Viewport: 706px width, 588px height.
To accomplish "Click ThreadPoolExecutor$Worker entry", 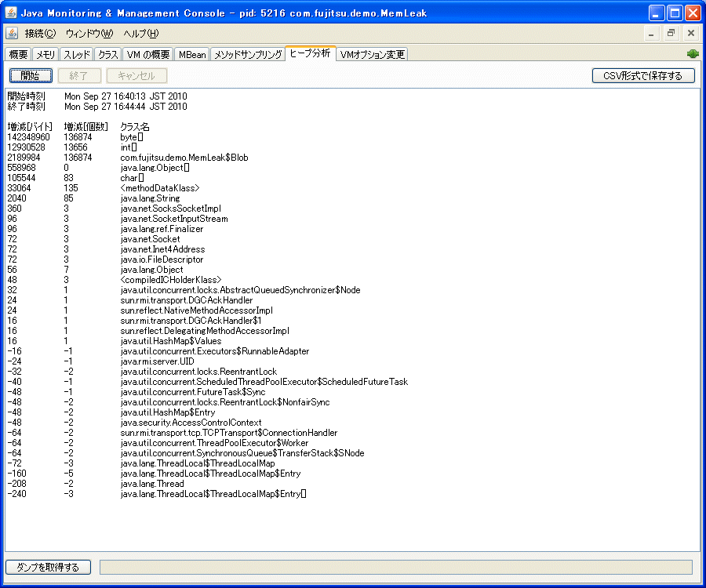I will click(x=214, y=443).
